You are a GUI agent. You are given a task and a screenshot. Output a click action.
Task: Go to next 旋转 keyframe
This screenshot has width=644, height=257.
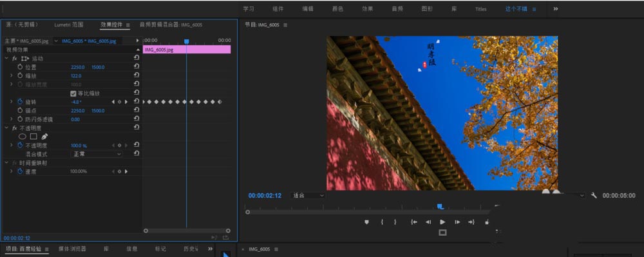point(126,101)
